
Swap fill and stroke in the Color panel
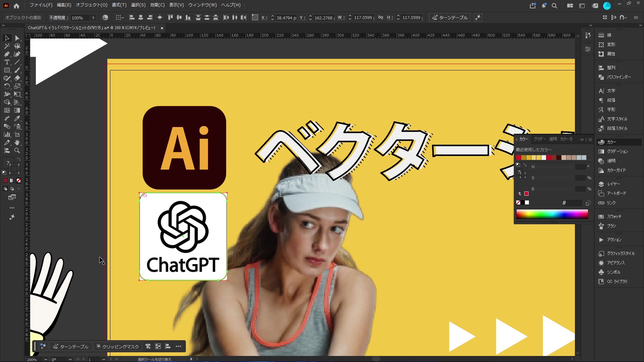(525, 165)
